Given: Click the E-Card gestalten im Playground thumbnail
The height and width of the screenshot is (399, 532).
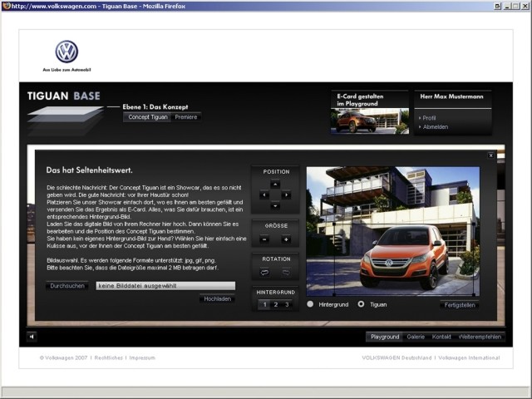Looking at the screenshot, I should click(370, 121).
